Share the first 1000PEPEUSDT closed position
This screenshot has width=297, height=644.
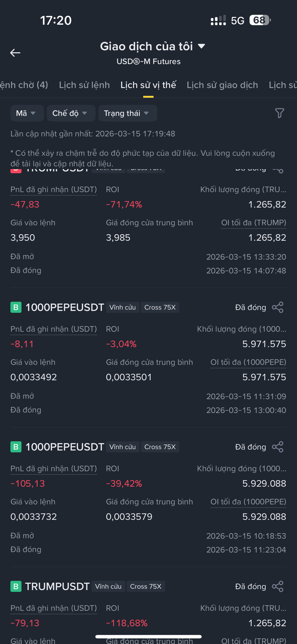click(x=278, y=307)
